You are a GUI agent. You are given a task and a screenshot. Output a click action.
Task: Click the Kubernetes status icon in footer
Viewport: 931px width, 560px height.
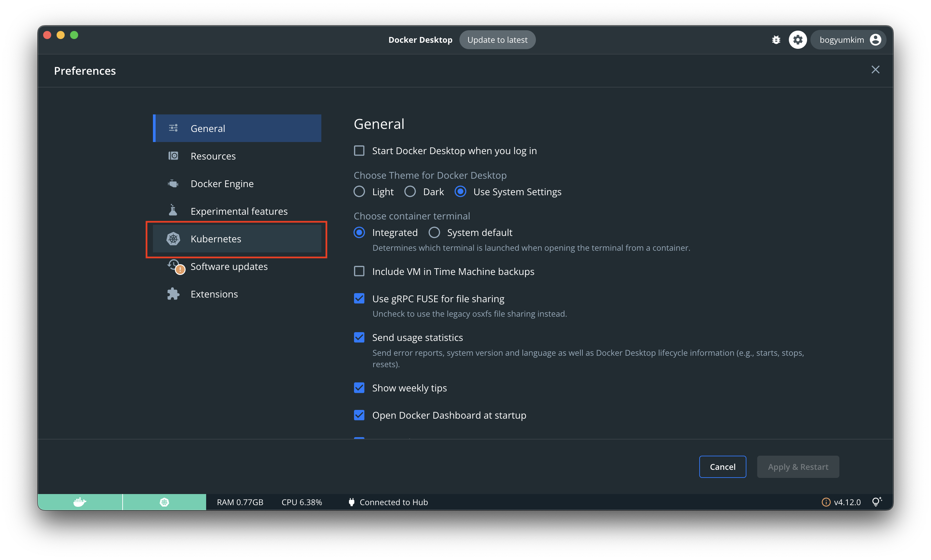[x=164, y=502]
